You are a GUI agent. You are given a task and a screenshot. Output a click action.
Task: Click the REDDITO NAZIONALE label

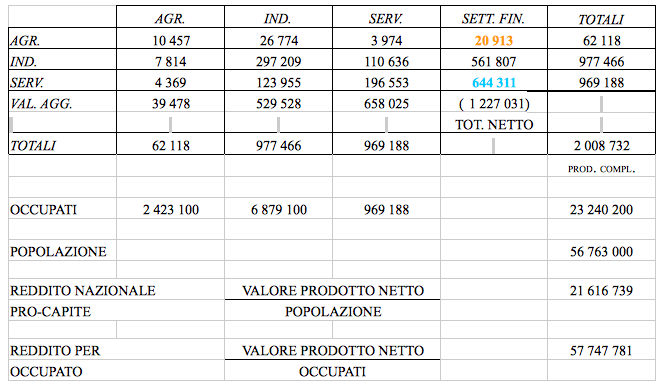(x=83, y=291)
